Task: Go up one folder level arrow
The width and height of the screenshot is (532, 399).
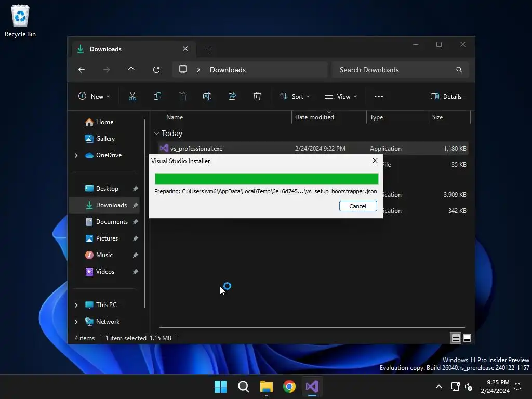Action: (131, 70)
